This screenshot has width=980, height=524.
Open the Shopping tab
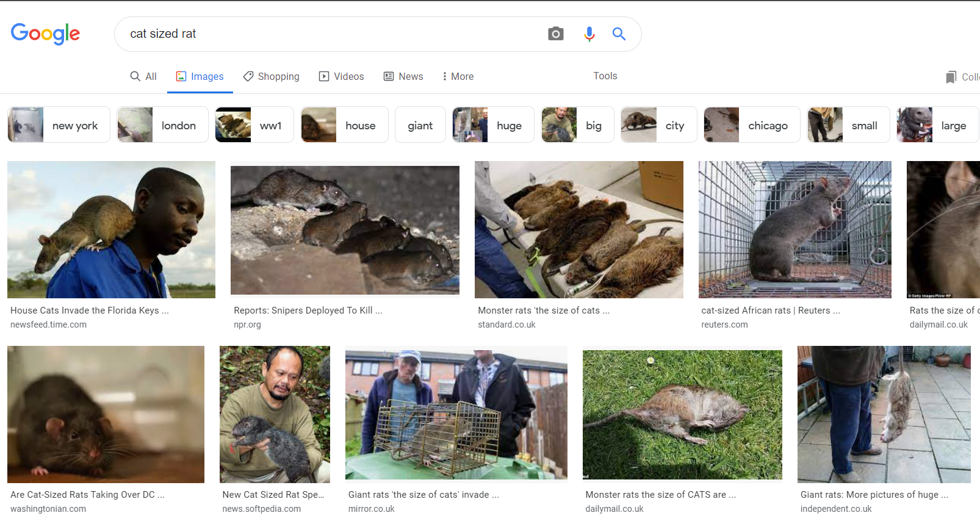pos(272,76)
